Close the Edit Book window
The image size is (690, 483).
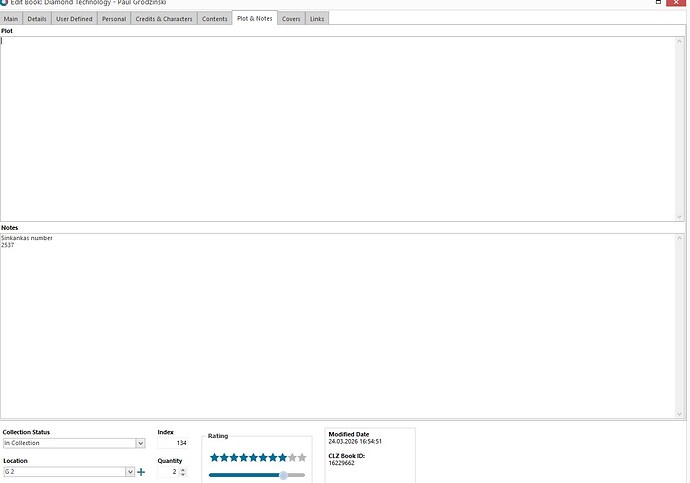[676, 2]
